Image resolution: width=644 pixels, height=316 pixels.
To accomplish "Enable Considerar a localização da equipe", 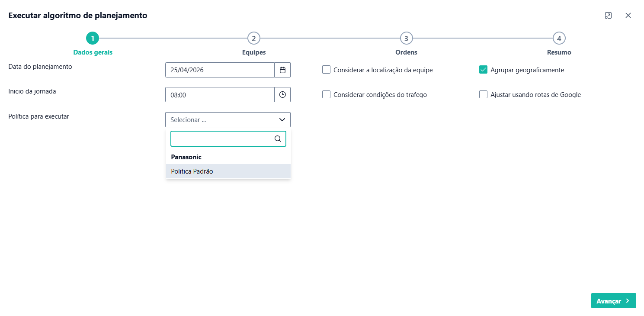I will tap(327, 70).
